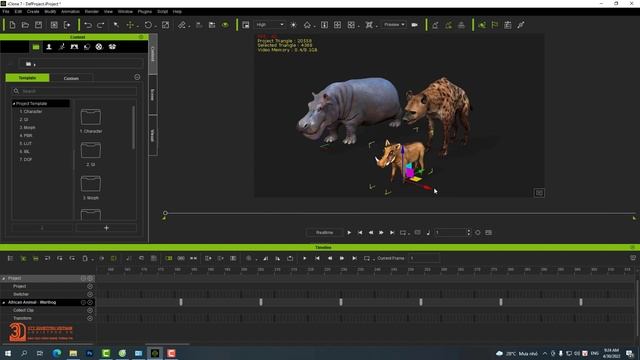
Task: Open the Move tool dropdown arrow
Action: (138, 26)
